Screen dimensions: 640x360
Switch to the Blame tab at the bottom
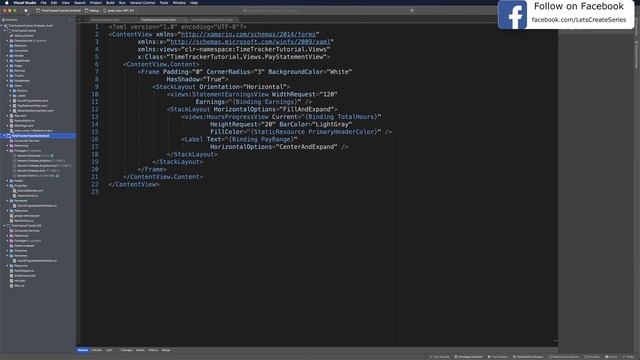point(140,350)
